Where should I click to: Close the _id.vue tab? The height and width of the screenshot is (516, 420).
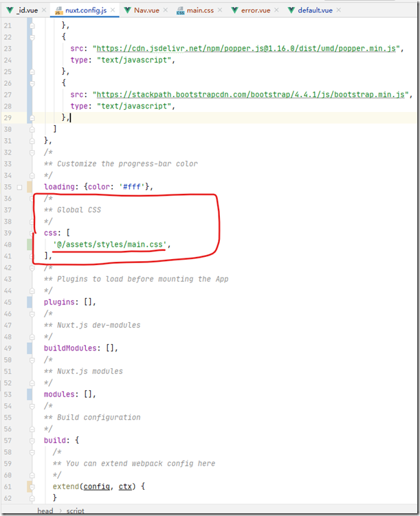click(x=44, y=10)
